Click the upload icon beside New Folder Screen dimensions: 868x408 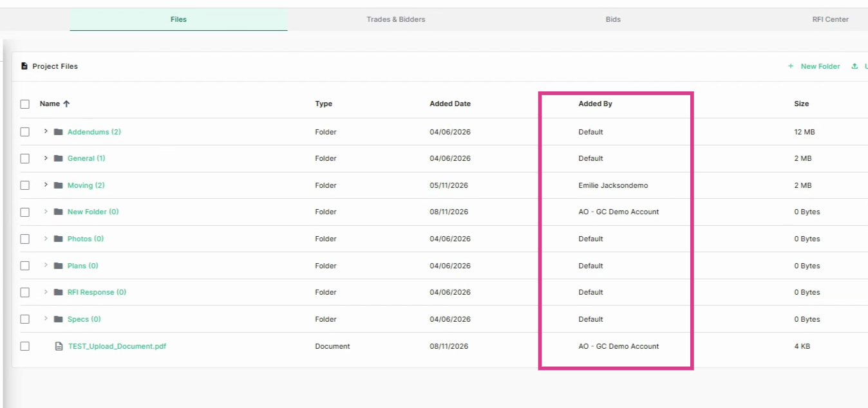click(x=854, y=66)
